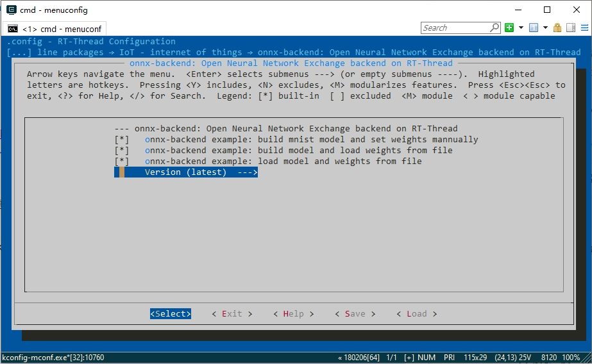Click the padlock lock-console icon
The image size is (592, 364).
point(557,28)
